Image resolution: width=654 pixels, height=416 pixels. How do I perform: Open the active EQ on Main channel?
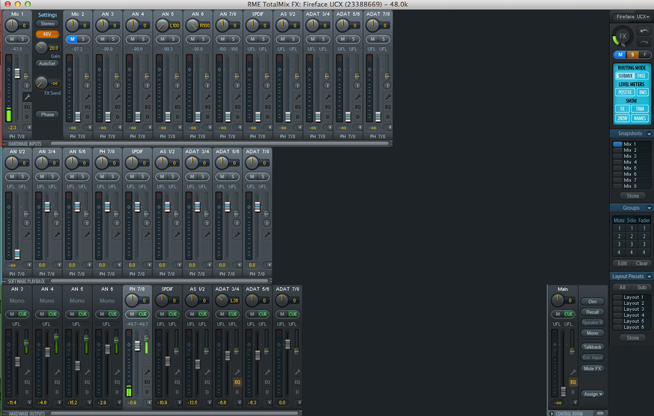tap(573, 382)
